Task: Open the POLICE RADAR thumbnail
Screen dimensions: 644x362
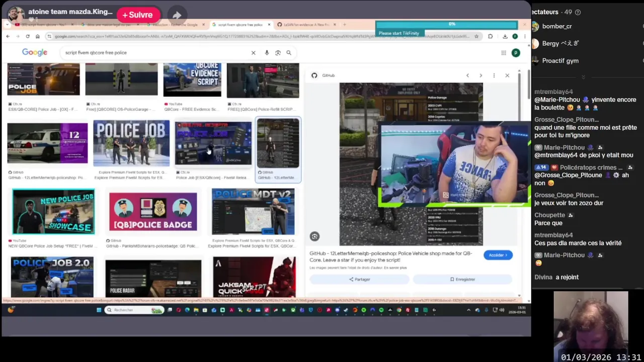Action: pos(153,279)
